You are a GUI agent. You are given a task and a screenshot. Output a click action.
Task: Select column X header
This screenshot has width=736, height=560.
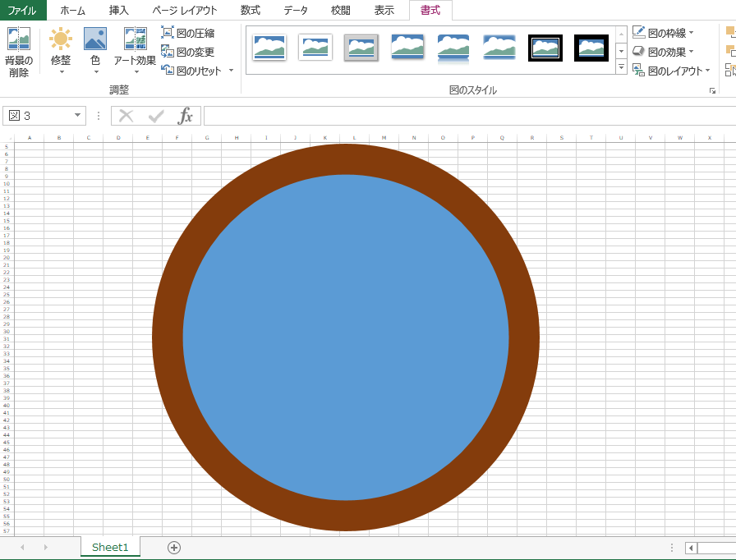pyautogui.click(x=709, y=138)
